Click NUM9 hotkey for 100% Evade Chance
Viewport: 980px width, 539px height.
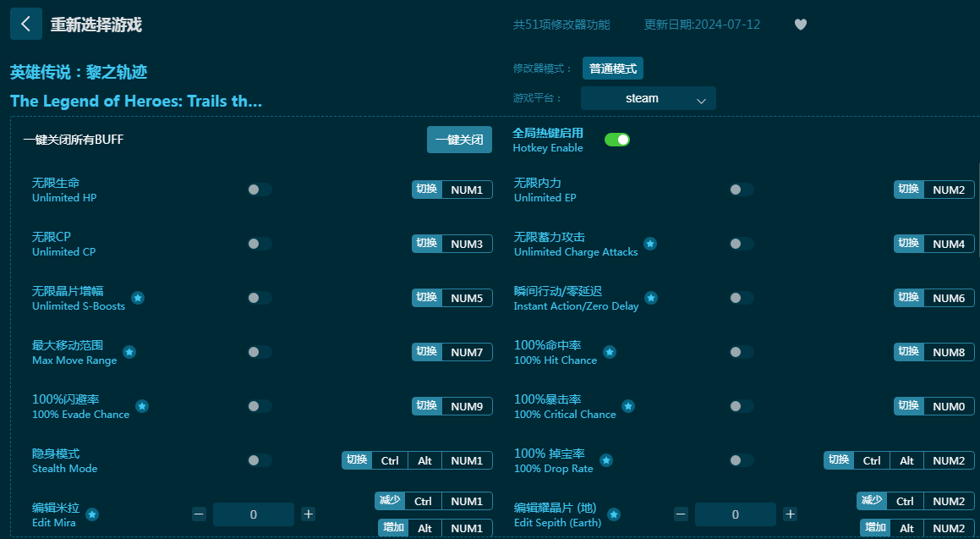[x=467, y=406]
